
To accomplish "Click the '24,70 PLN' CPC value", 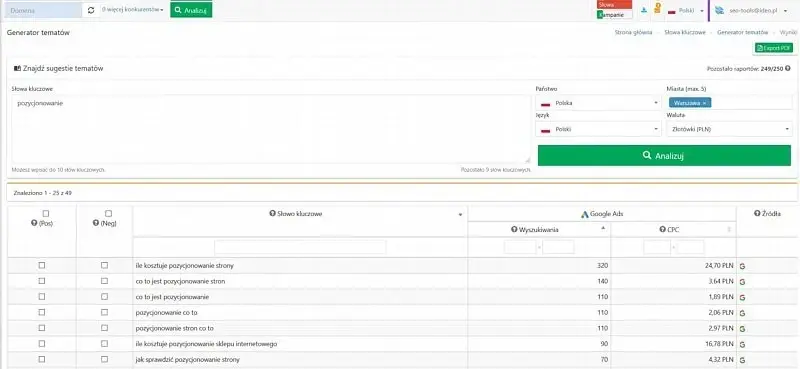I will tap(719, 266).
